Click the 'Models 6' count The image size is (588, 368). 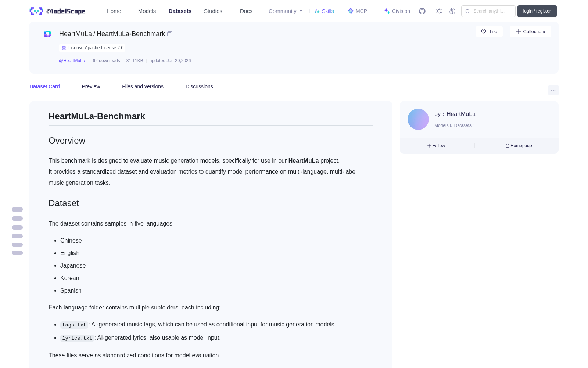443,125
